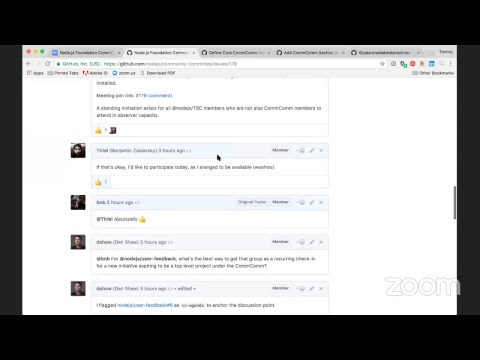Image resolution: width=480 pixels, height=360 pixels.
Task: Toggle thumbs-up reaction on Tiriel's comment
Action: pyautogui.click(x=101, y=182)
